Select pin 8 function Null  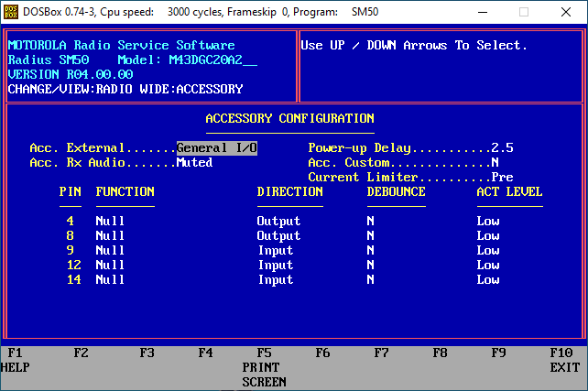pyautogui.click(x=110, y=235)
